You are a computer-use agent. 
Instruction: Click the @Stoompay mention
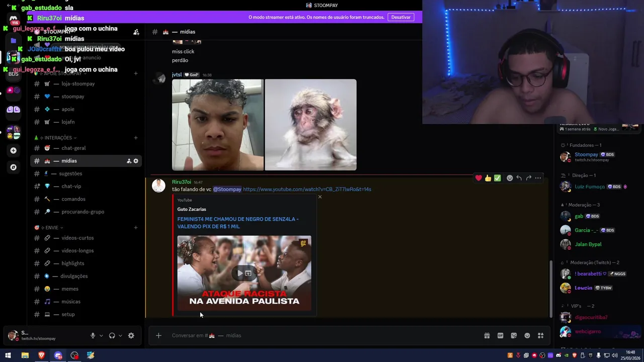[227, 190]
